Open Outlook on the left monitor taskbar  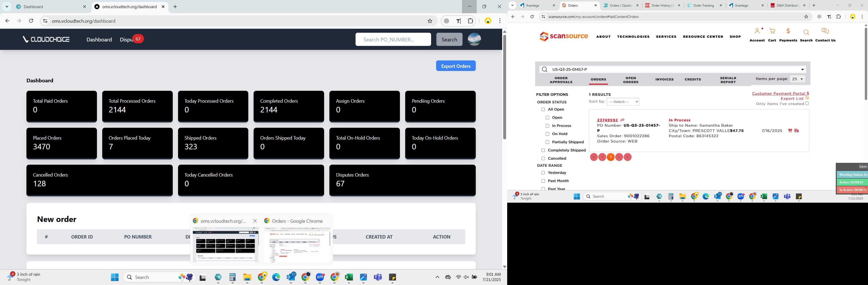point(291,277)
